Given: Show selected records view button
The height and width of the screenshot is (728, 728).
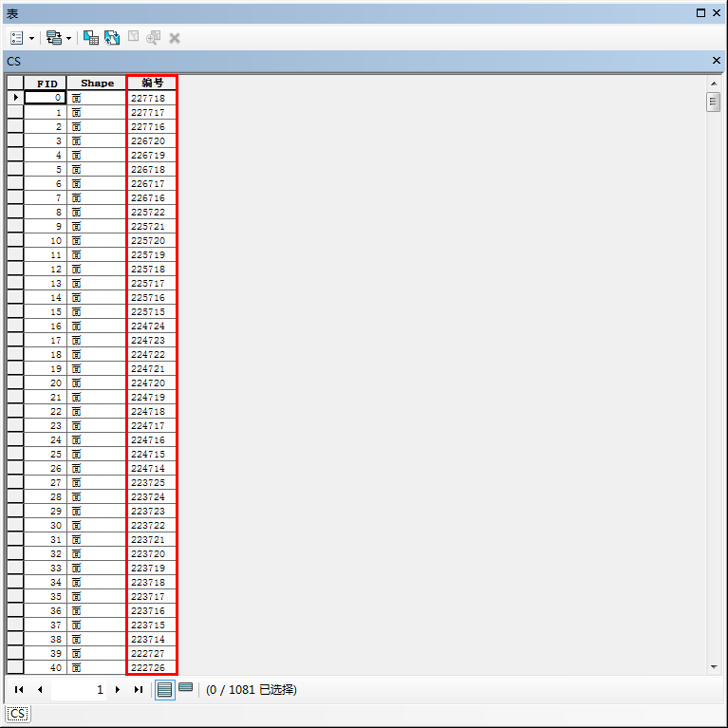Looking at the screenshot, I should (x=186, y=687).
